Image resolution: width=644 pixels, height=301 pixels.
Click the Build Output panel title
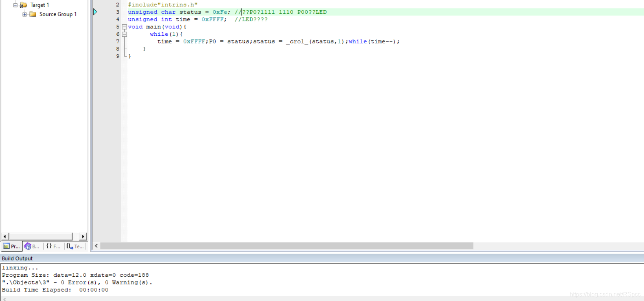(x=17, y=259)
